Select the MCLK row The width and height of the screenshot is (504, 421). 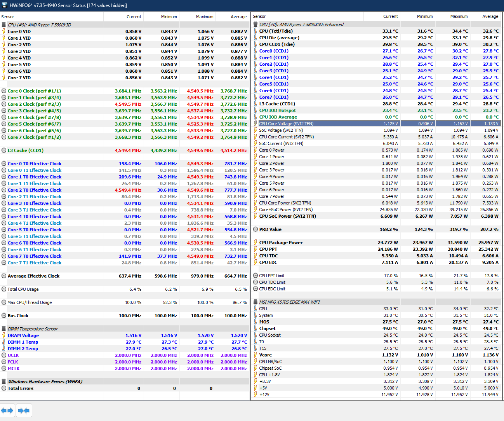pyautogui.click(x=125, y=369)
